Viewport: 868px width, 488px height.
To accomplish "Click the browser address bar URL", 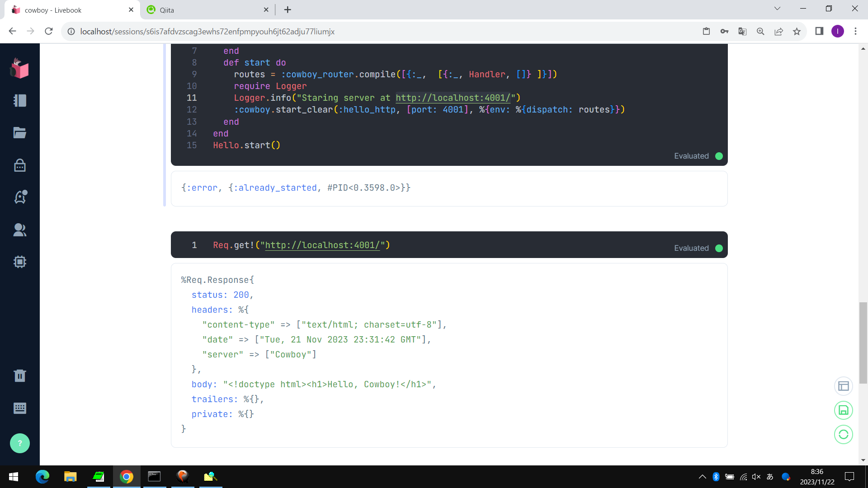I will [x=207, y=32].
